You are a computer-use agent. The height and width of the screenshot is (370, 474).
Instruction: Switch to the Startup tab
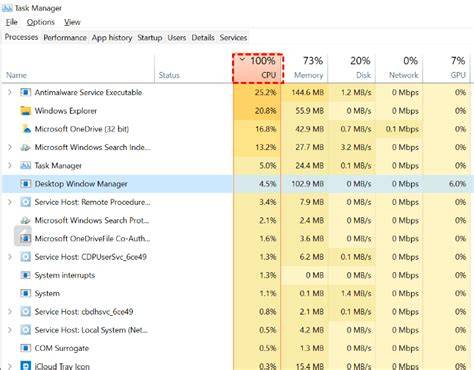point(150,38)
